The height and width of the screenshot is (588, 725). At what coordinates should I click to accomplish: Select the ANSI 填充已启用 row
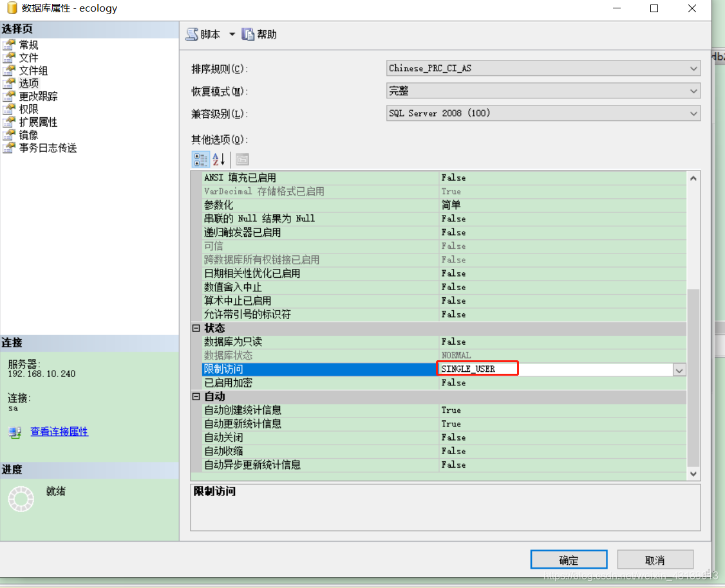pyautogui.click(x=444, y=178)
